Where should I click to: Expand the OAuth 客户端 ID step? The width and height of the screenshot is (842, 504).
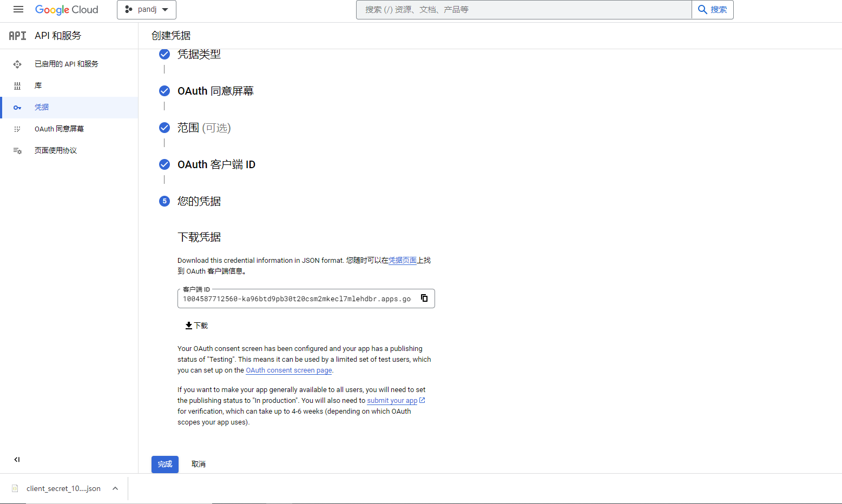point(216,164)
